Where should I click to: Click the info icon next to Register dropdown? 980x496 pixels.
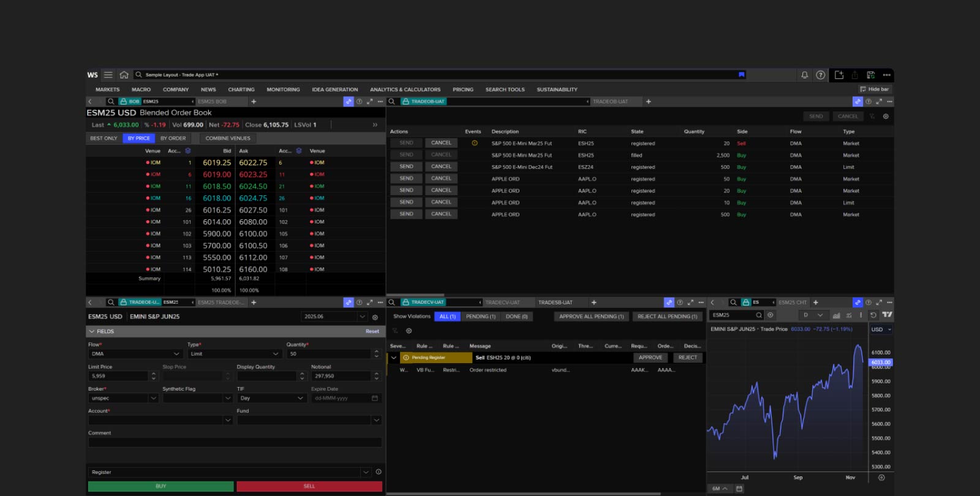tap(379, 472)
